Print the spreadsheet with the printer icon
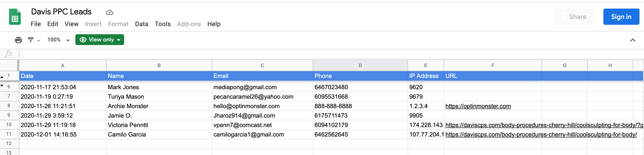This screenshot has height=155, width=644. click(18, 40)
